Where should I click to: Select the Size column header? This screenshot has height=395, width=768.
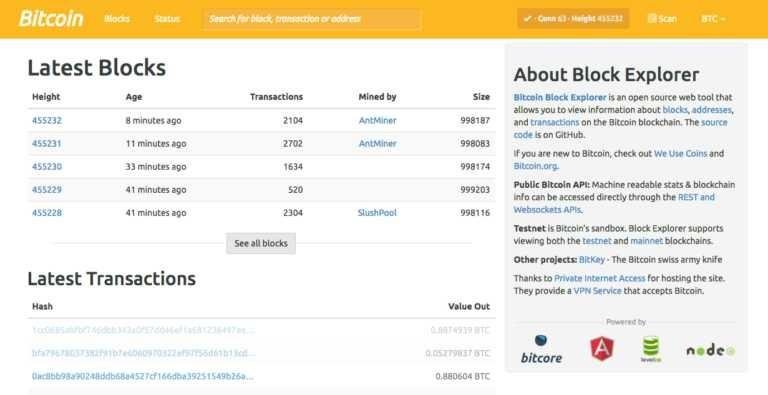click(481, 97)
